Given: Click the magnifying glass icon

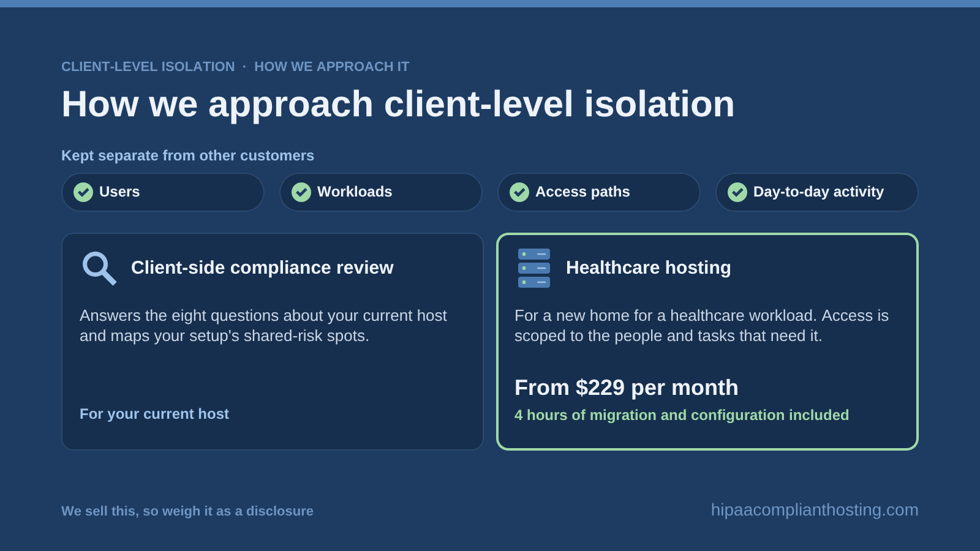Looking at the screenshot, I should (x=99, y=268).
